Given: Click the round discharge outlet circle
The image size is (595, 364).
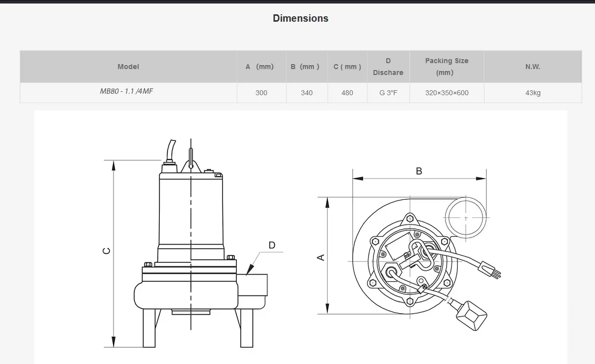Looking at the screenshot, I should coord(466,217).
